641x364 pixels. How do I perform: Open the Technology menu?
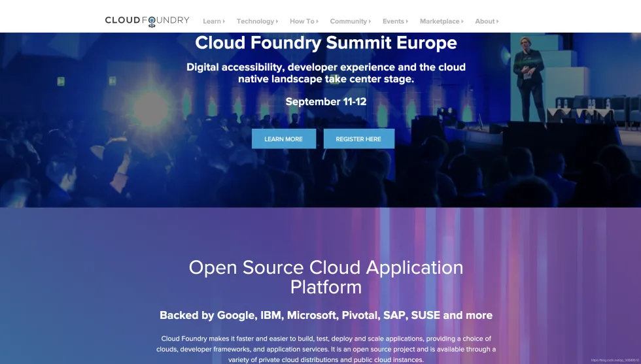click(257, 22)
